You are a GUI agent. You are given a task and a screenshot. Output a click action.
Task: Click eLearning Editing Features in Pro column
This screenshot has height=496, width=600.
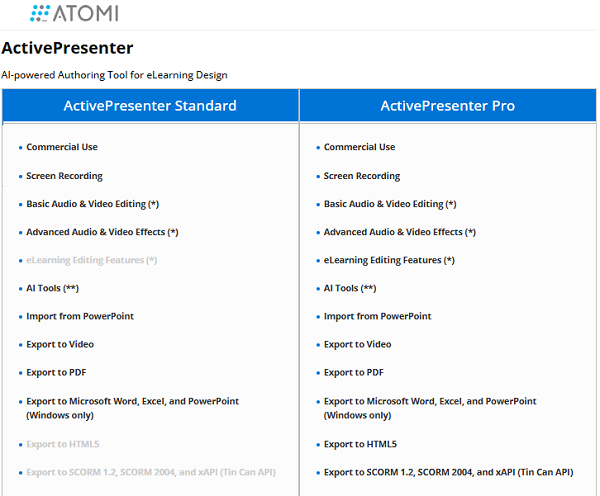pyautogui.click(x=389, y=260)
